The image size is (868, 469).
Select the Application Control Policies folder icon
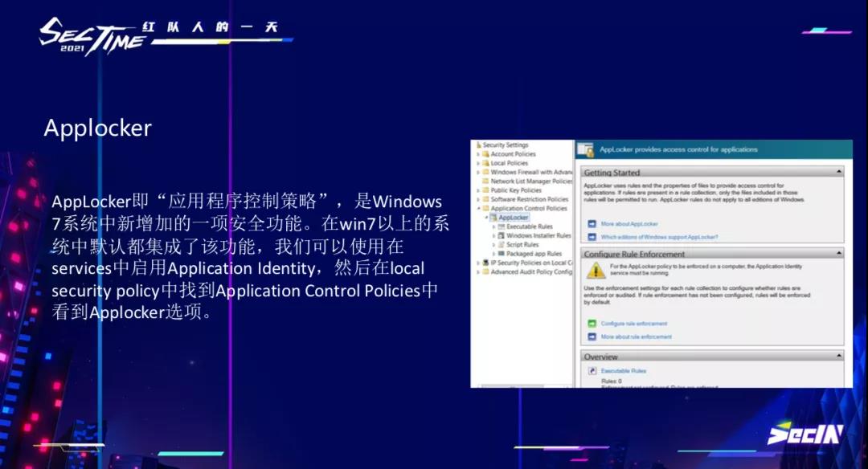[x=485, y=209]
